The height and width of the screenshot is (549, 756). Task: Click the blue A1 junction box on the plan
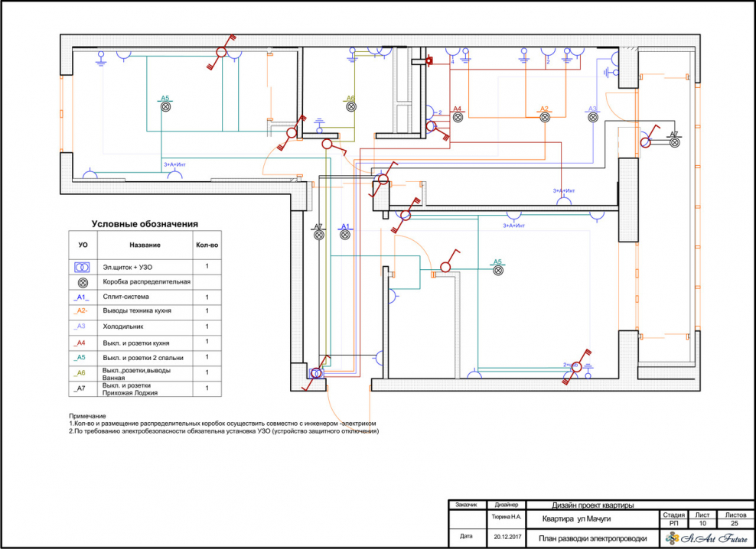click(345, 236)
